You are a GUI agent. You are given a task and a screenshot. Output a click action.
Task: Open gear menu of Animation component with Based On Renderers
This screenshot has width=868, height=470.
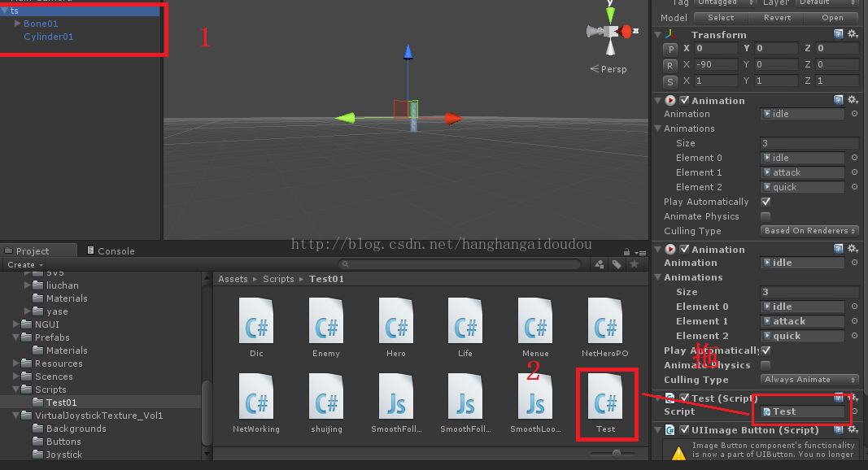point(853,100)
